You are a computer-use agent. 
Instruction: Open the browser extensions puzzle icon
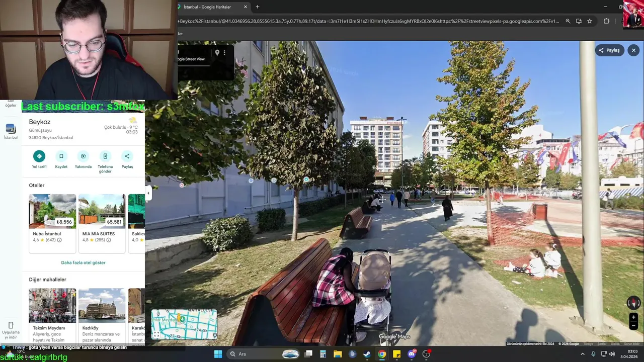click(606, 21)
